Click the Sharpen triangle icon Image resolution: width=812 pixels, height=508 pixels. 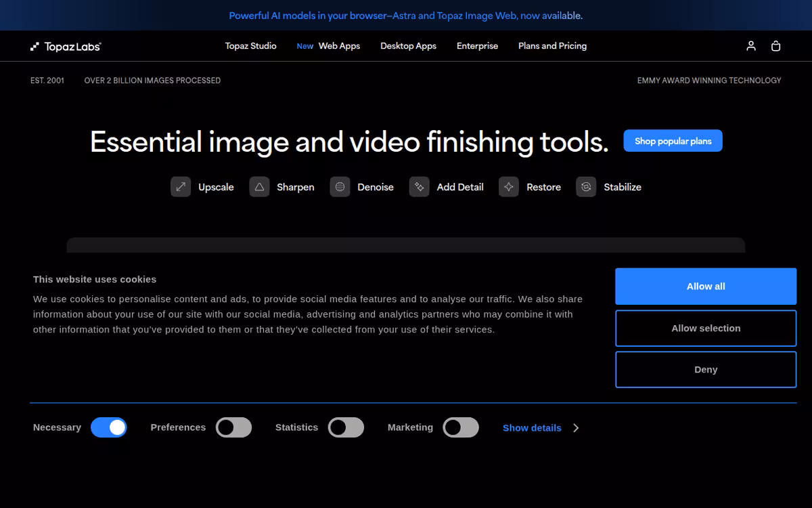click(x=259, y=187)
